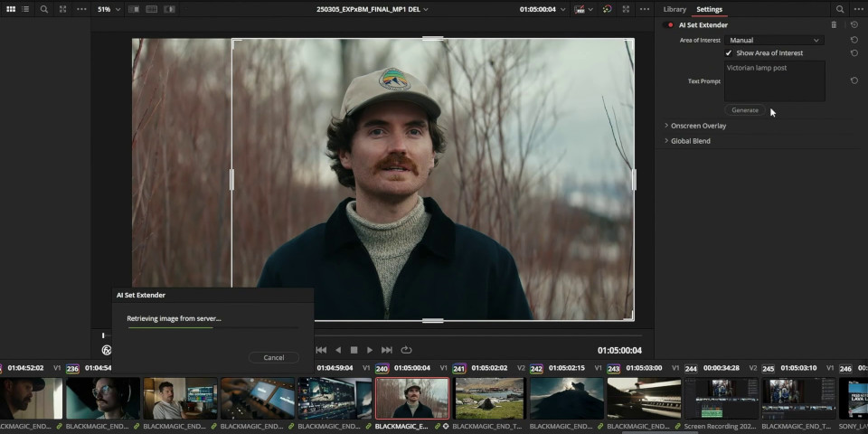This screenshot has width=868, height=434.
Task: Reset the Text Prompt field
Action: pos(854,80)
